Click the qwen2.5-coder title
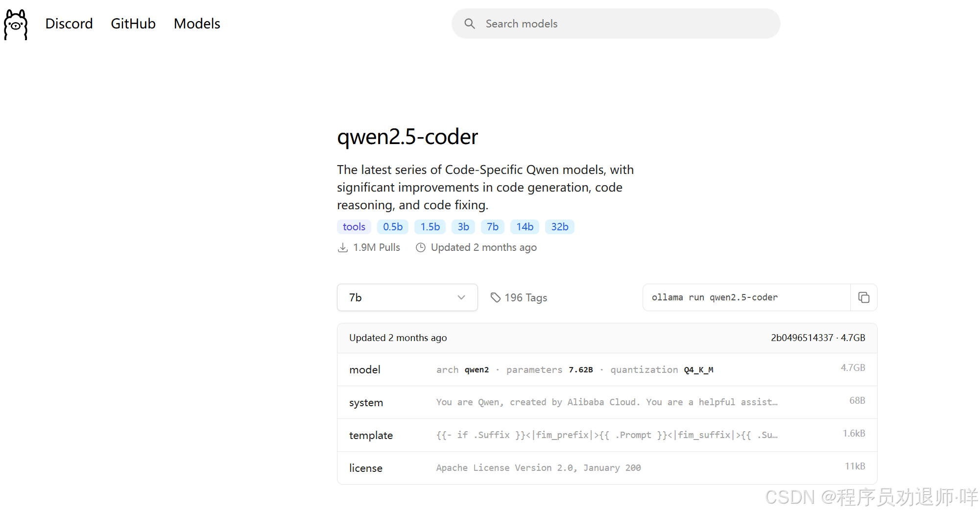The width and height of the screenshot is (980, 514). 407,137
